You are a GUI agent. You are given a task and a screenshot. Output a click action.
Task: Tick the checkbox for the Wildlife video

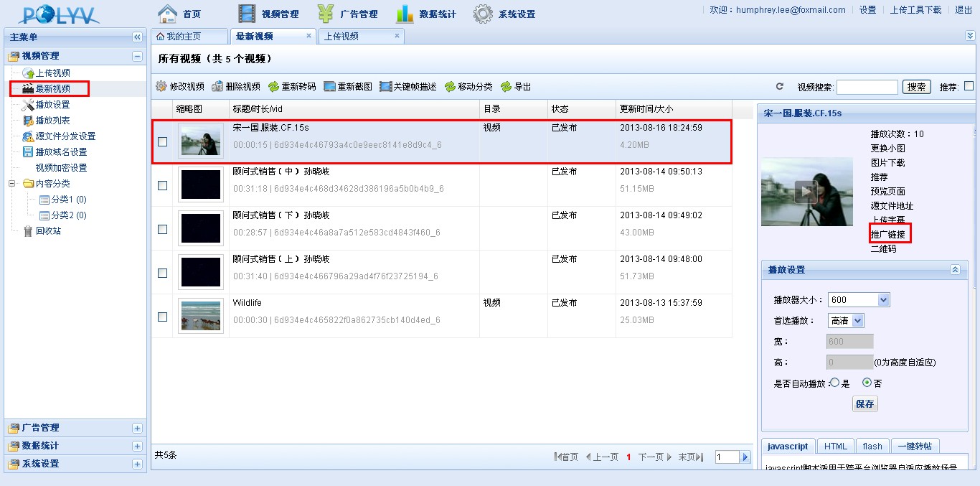(163, 317)
